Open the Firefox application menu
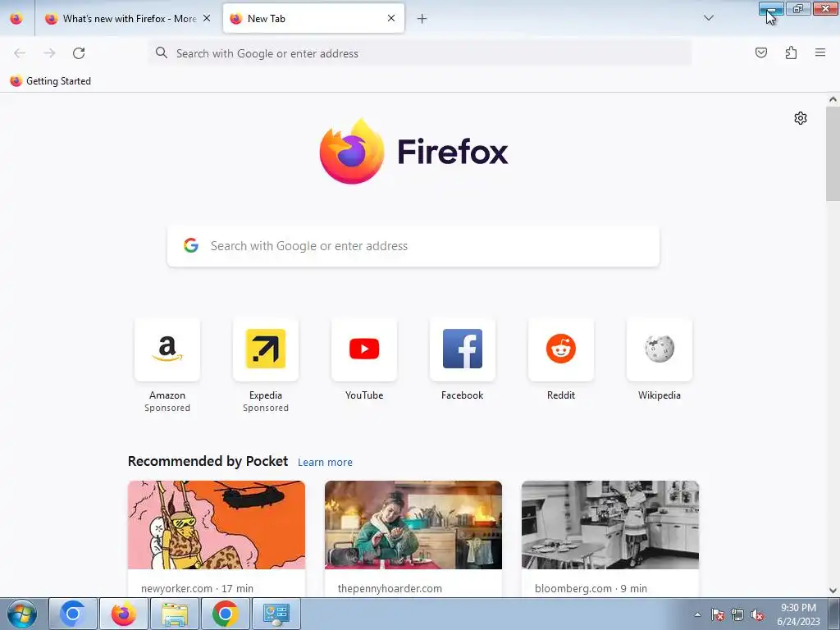 coord(820,52)
